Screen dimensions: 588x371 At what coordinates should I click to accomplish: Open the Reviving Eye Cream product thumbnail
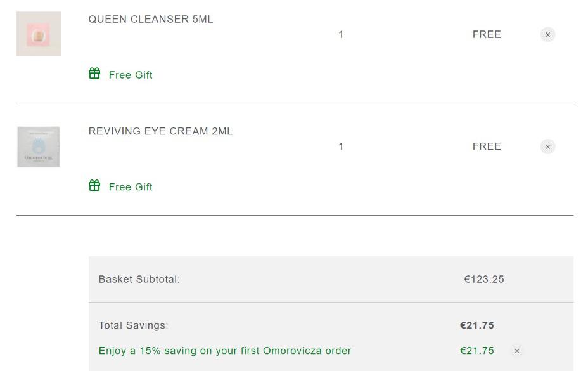tap(39, 147)
